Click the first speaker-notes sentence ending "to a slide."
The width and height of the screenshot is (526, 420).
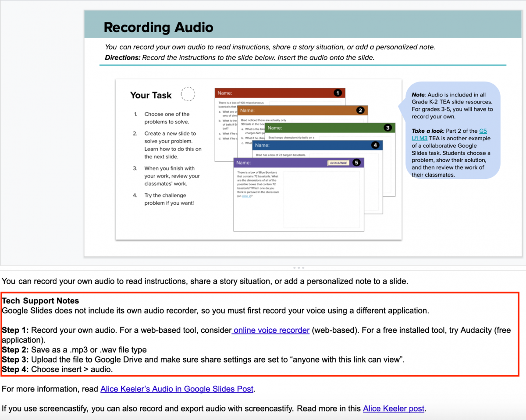tap(205, 281)
